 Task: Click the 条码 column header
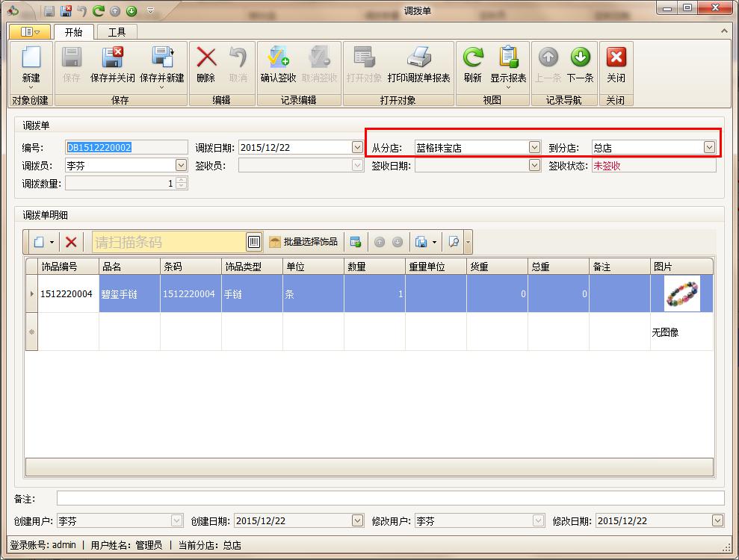pos(191,267)
